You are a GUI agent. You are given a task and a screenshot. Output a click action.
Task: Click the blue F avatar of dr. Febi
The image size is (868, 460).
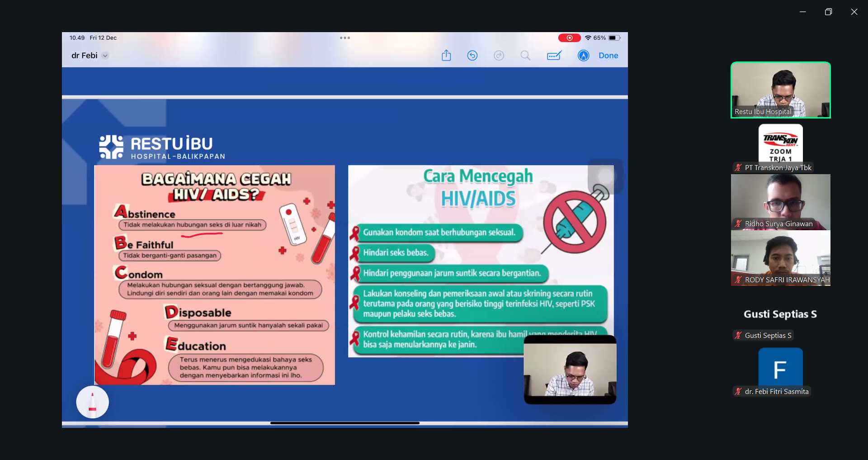click(x=780, y=369)
